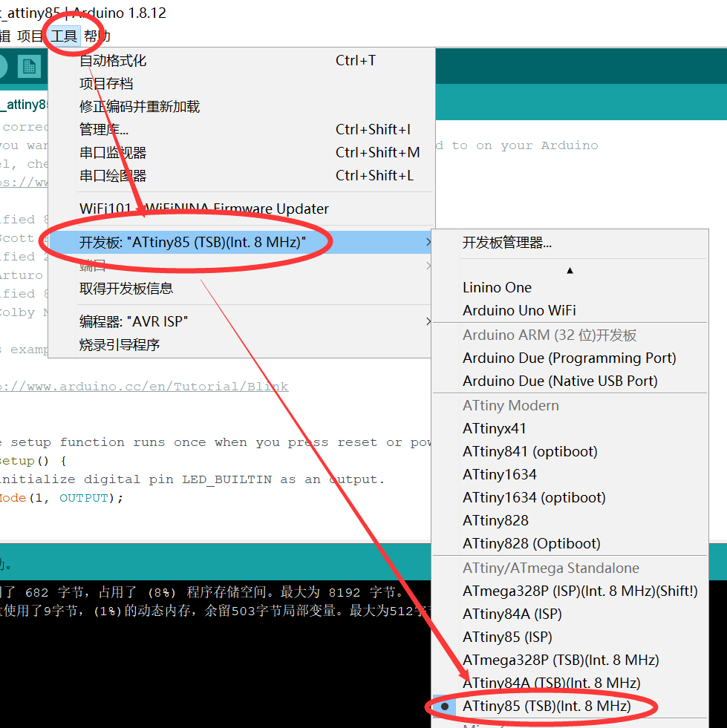The image size is (727, 728).
Task: Click console line about 动态内存 usage
Action: pyautogui.click(x=215, y=611)
